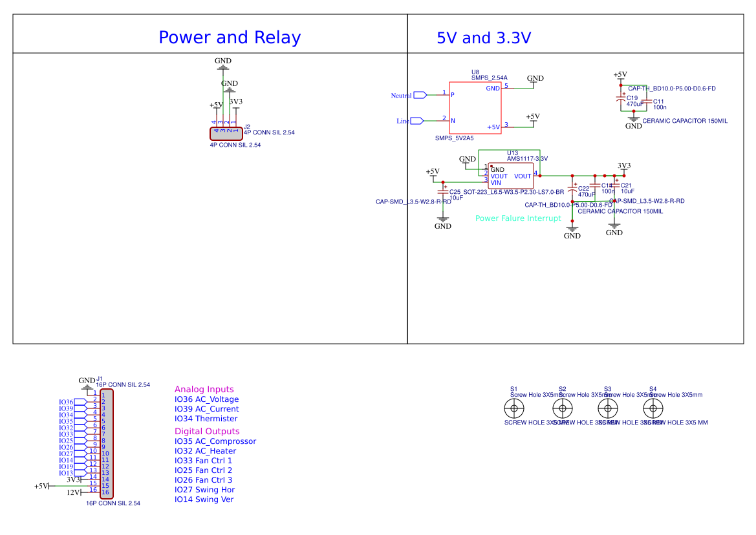Click the 16P CONN SIL connector J1
Image resolution: width=756 pixels, height=535 pixels.
107,443
